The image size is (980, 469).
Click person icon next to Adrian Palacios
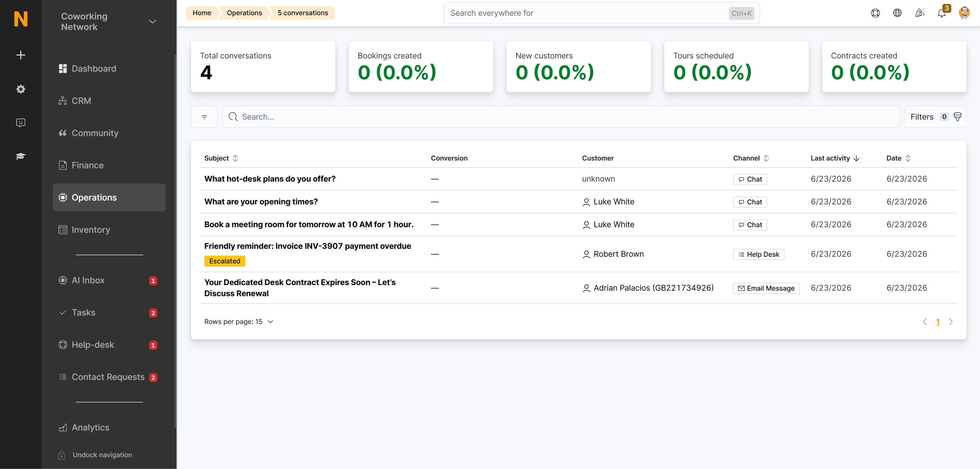586,288
